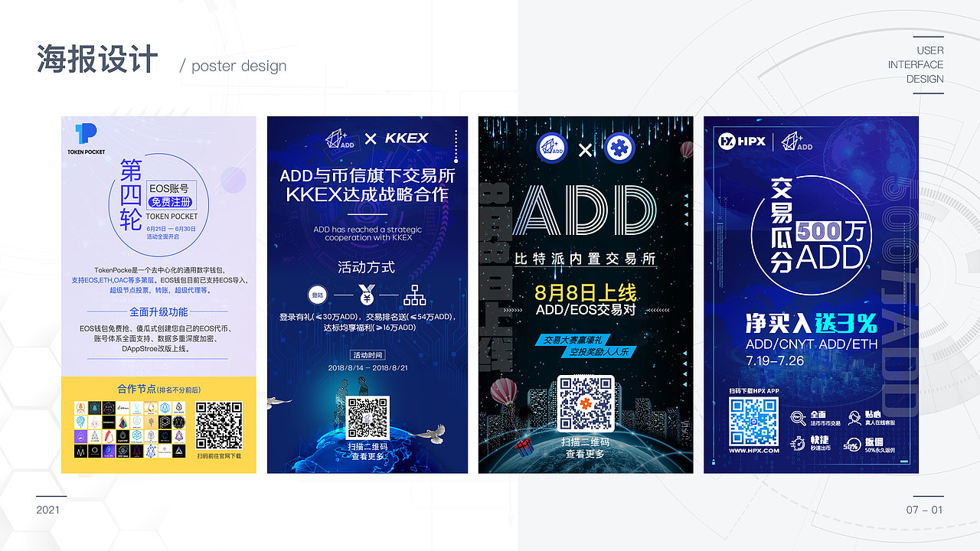
Task: Click the Token Pocket logo icon
Action: coord(86,135)
